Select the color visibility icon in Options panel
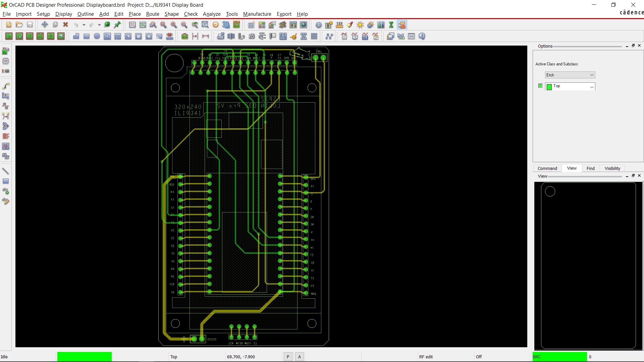Viewport: 644px width, 362px height. tap(540, 86)
